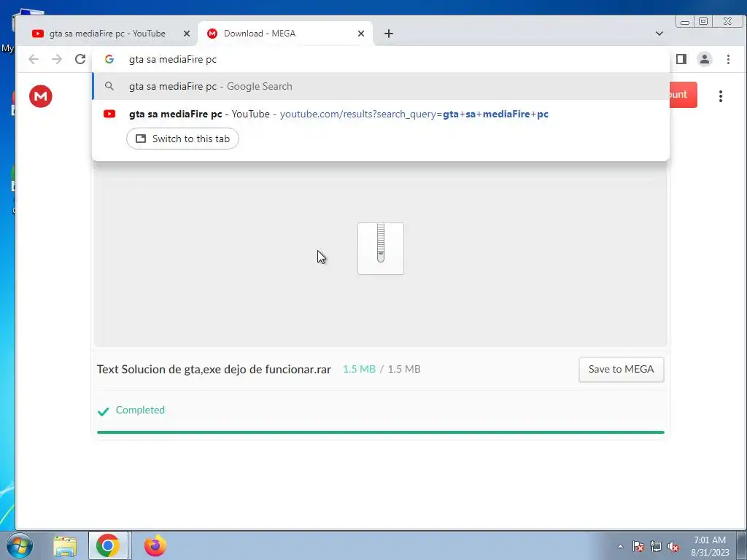Click the Completed status text

[140, 410]
